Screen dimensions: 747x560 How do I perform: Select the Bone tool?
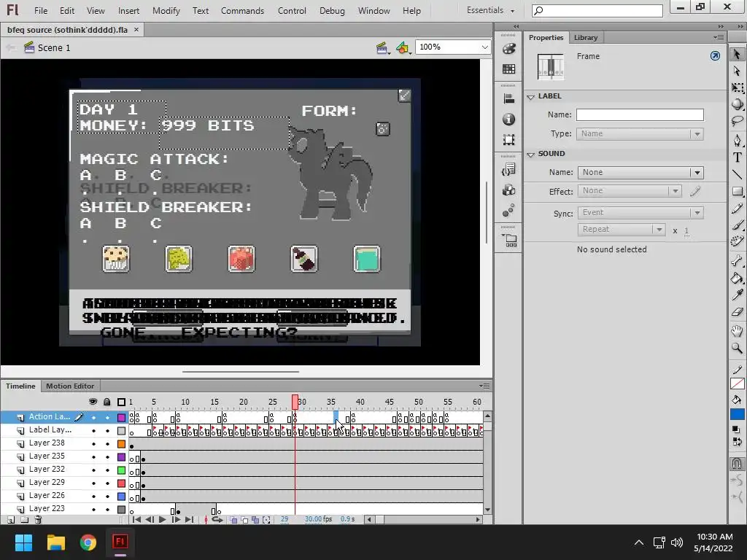[x=737, y=260]
